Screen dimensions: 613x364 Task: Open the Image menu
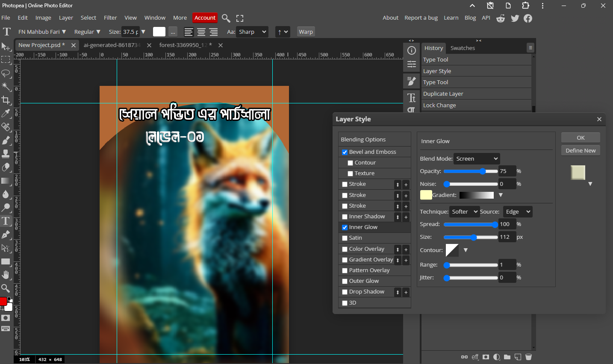[x=43, y=18]
